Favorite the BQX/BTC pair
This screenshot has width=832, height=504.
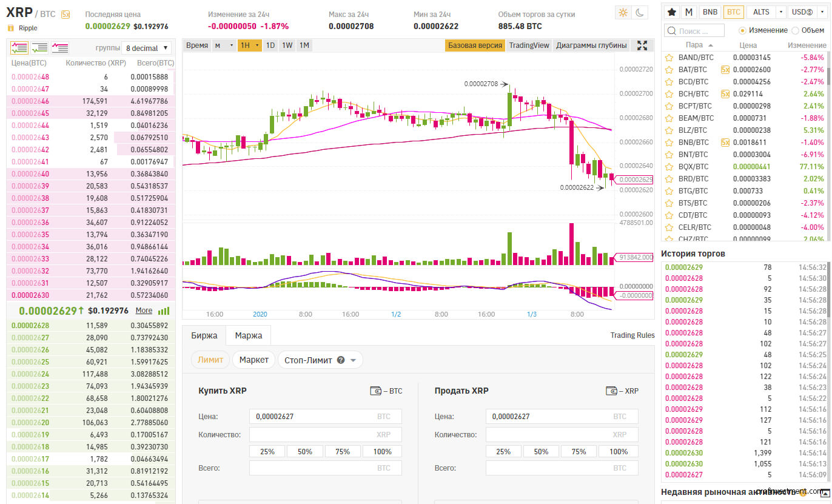pos(669,167)
